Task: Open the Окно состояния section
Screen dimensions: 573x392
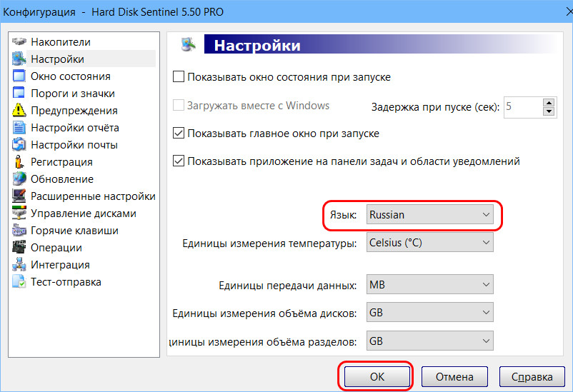Action: 71,76
